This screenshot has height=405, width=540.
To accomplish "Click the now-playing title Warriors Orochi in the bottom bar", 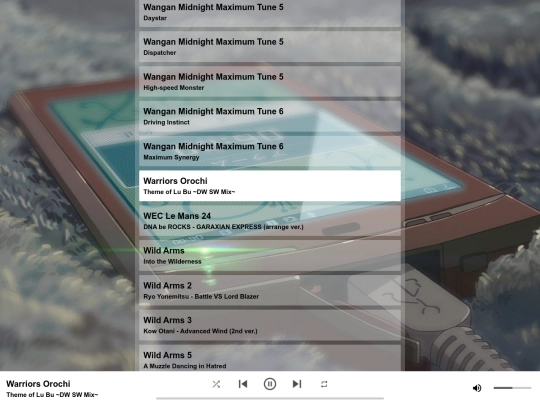I will (38, 384).
